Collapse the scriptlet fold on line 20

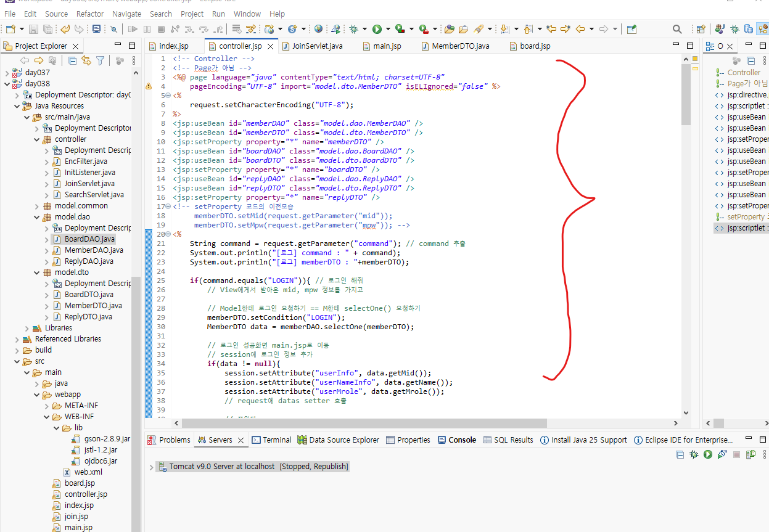click(169, 234)
